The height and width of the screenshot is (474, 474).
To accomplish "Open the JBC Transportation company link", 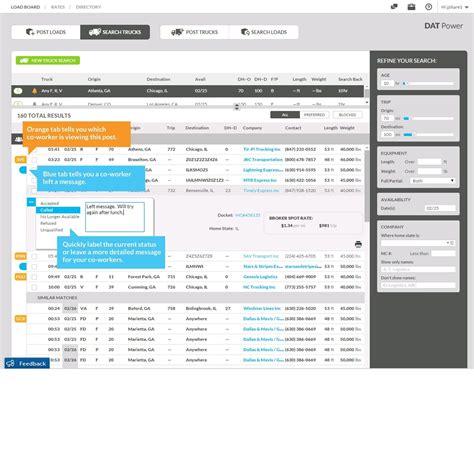I will coord(263,160).
